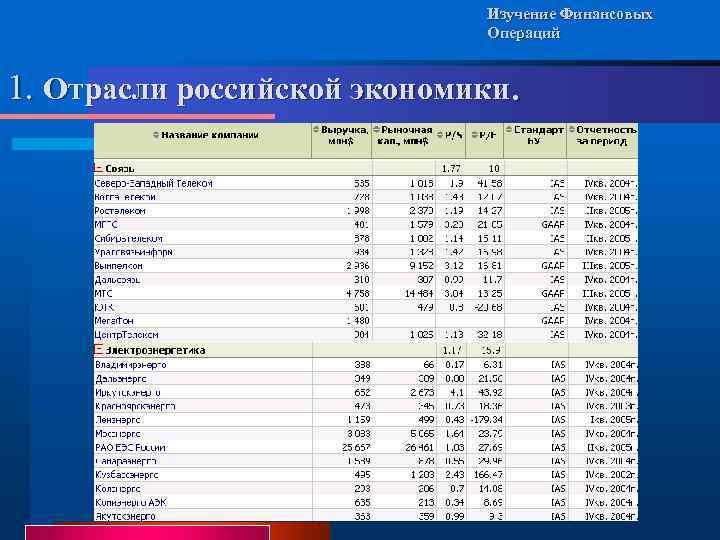720x540 pixels.
Task: Click Вымпелком market cap value 9 152
Action: point(421,266)
